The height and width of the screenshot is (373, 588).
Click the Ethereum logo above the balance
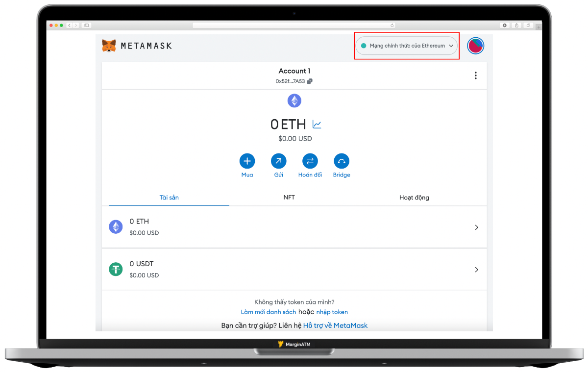point(294,101)
